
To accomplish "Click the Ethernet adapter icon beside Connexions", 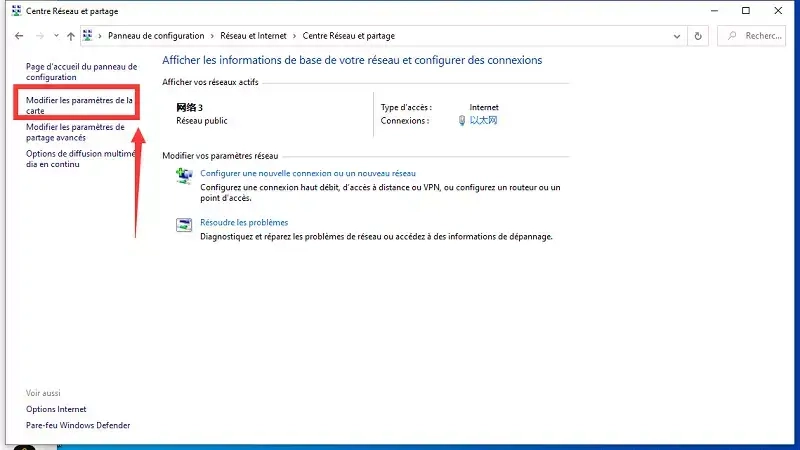I will pyautogui.click(x=461, y=121).
